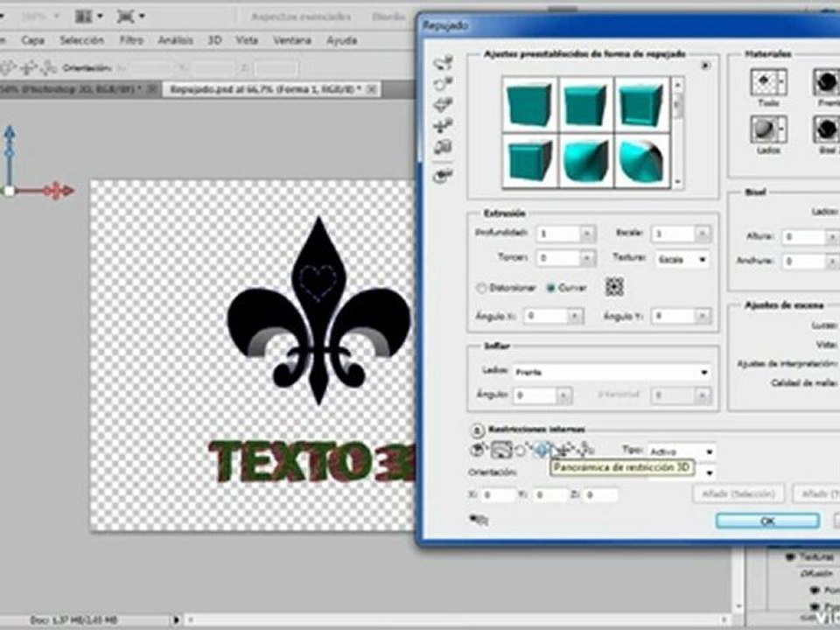840x630 pixels.
Task: Select the scale constraint tool icon
Action: pyautogui.click(x=585, y=451)
